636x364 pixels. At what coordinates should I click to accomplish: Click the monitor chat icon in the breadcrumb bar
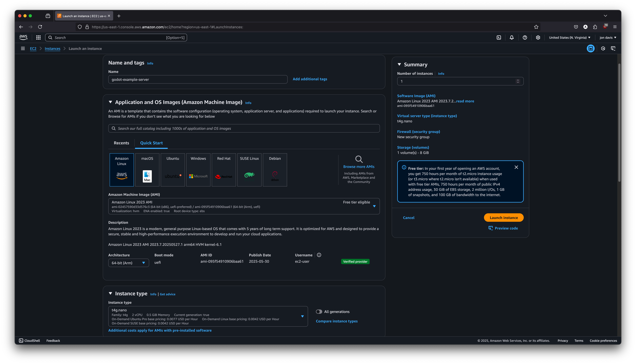[613, 49]
